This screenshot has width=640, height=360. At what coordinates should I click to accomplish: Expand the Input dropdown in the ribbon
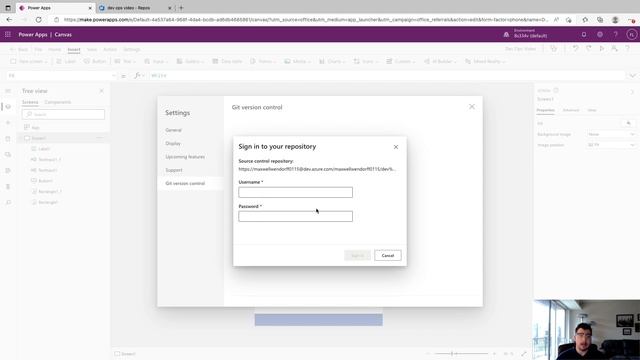coord(156,61)
